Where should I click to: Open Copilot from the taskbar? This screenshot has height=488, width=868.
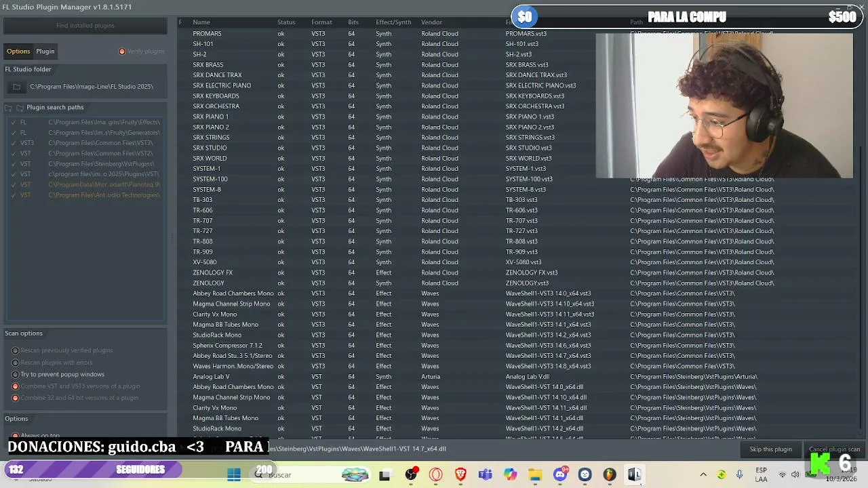point(510,474)
